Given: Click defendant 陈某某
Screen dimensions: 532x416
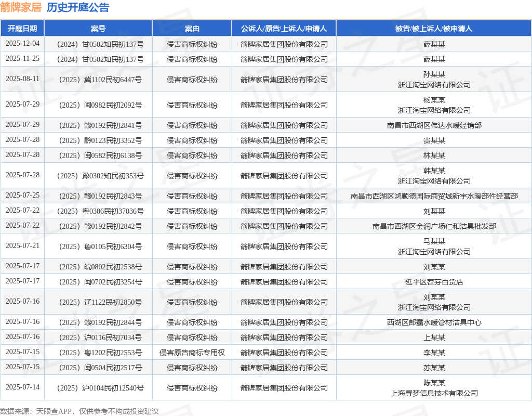Looking at the screenshot, I should pyautogui.click(x=434, y=383).
